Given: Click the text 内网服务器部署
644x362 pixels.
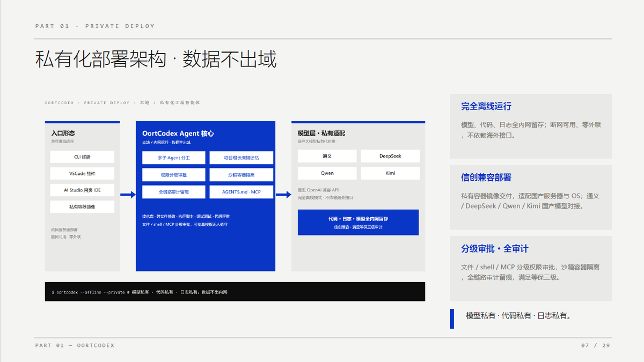Looking at the screenshot, I should point(64,230).
